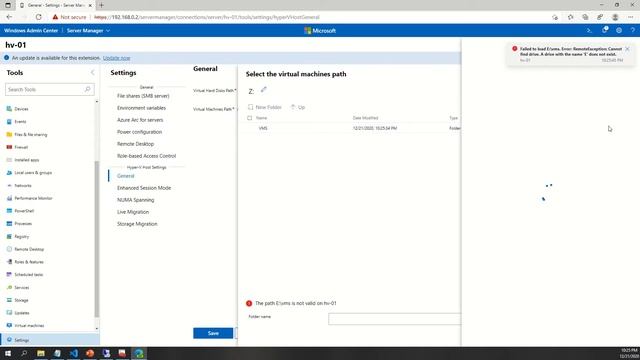Open Storage tool
Screen dimensions: 640x360
(x=21, y=300)
